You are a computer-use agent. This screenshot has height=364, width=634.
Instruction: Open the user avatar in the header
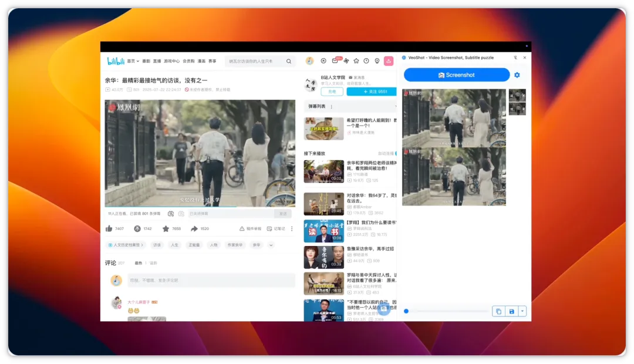click(x=309, y=60)
